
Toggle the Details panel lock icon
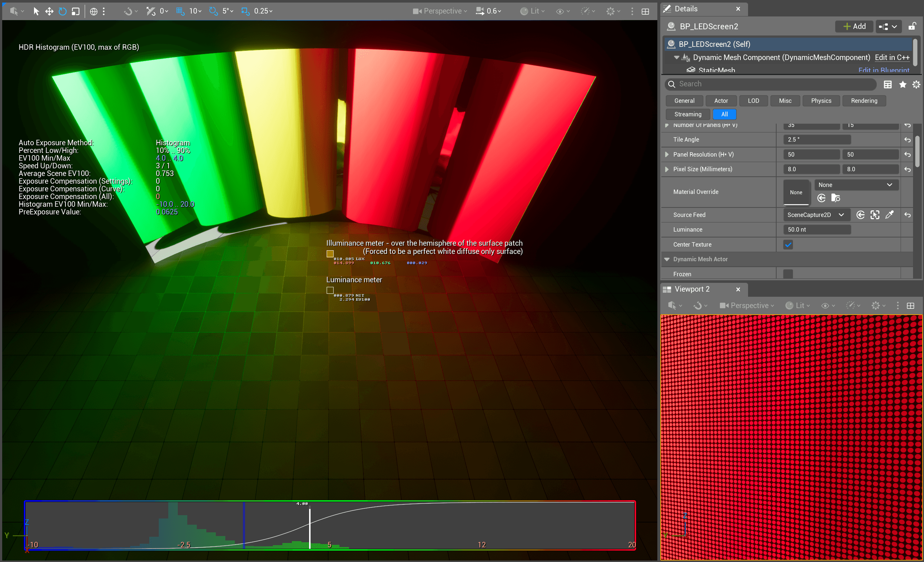pyautogui.click(x=912, y=26)
